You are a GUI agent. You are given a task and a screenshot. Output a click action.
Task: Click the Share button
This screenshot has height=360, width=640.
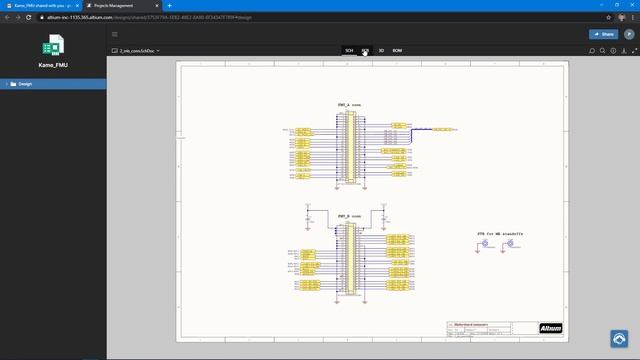pyautogui.click(x=603, y=34)
